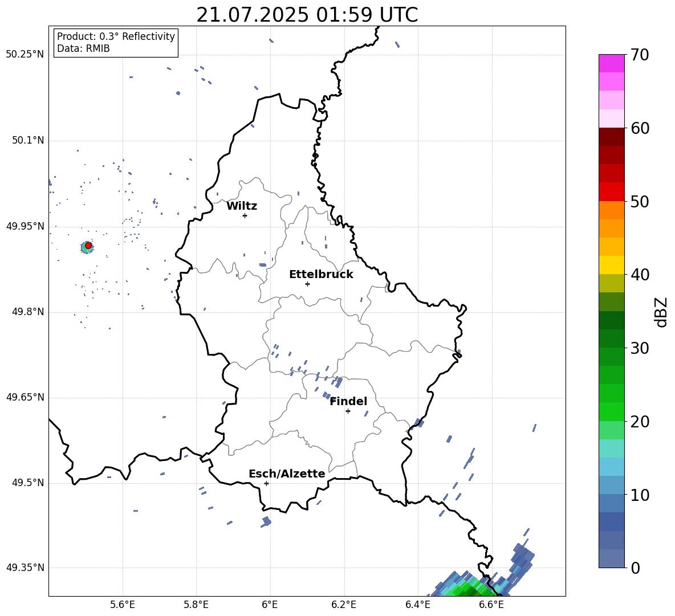Image resolution: width=675 pixels, height=616 pixels.
Task: Click the 49.8°N latitude label
Action: click(x=28, y=312)
